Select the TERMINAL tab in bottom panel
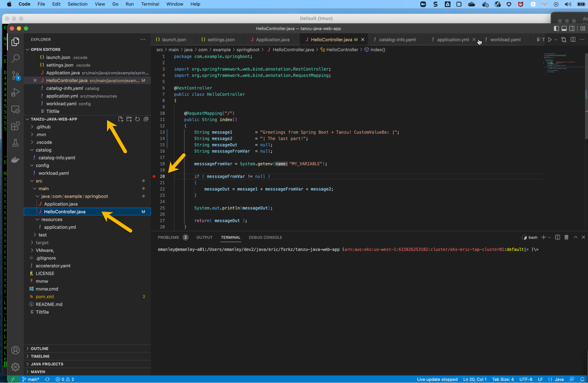Viewport: 588px width, 383px height. 231,237
